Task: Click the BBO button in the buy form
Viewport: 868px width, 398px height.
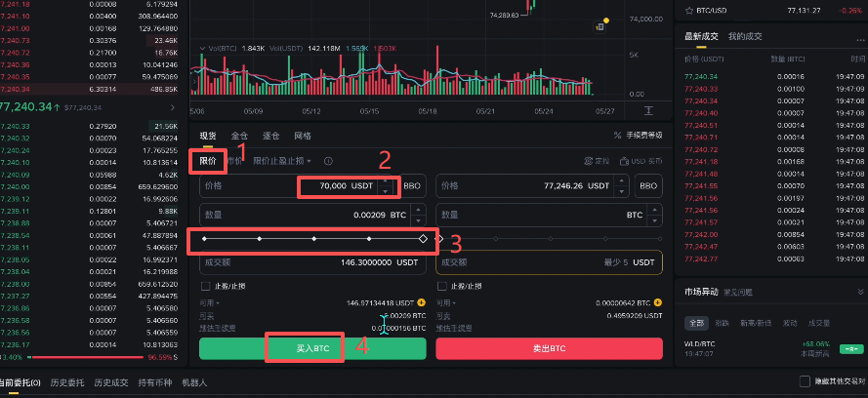Action: (412, 186)
